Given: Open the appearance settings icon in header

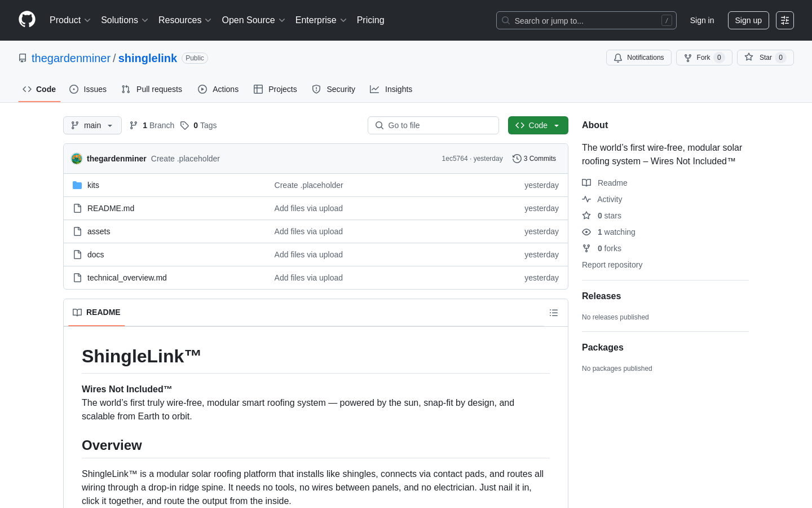Looking at the screenshot, I should [x=785, y=20].
